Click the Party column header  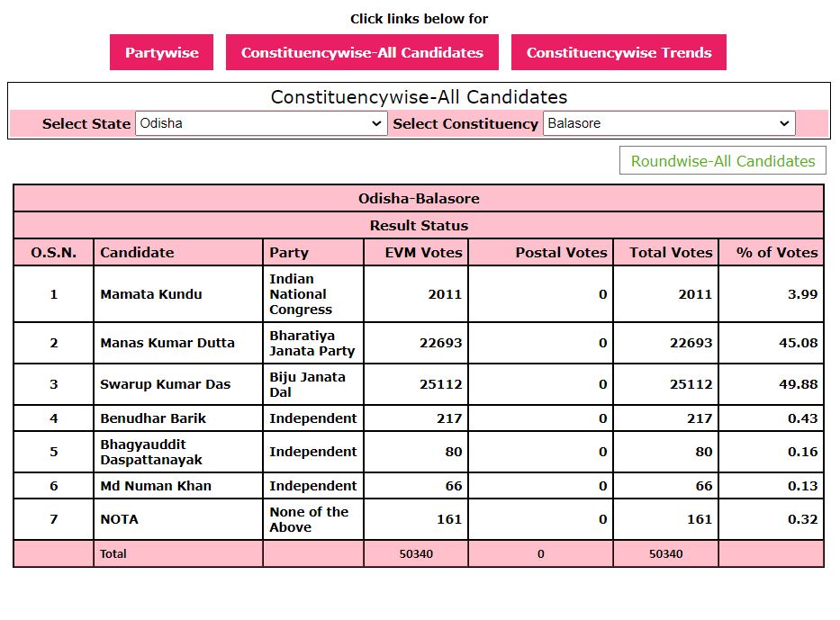pyautogui.click(x=289, y=253)
